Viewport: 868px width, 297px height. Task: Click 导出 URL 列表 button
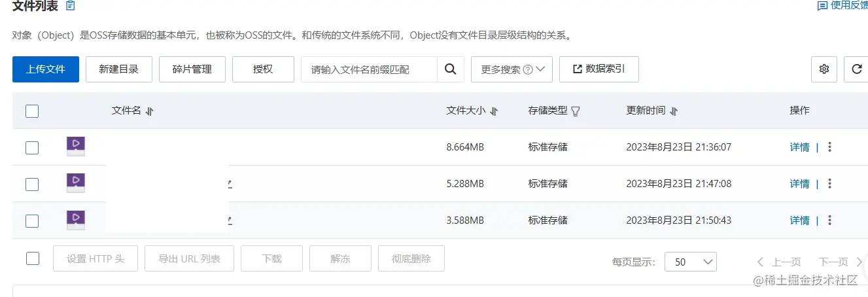pos(190,258)
